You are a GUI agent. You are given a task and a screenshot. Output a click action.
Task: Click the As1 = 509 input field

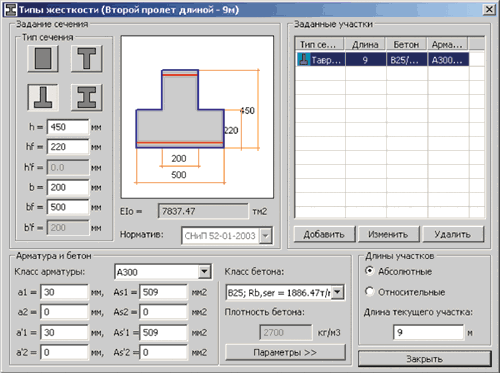(163, 292)
